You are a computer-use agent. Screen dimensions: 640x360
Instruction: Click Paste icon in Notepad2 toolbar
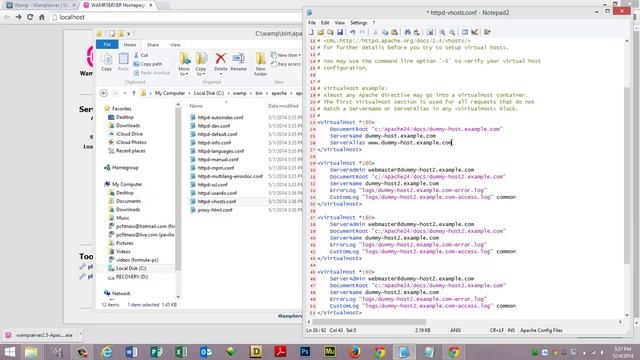[x=394, y=32]
